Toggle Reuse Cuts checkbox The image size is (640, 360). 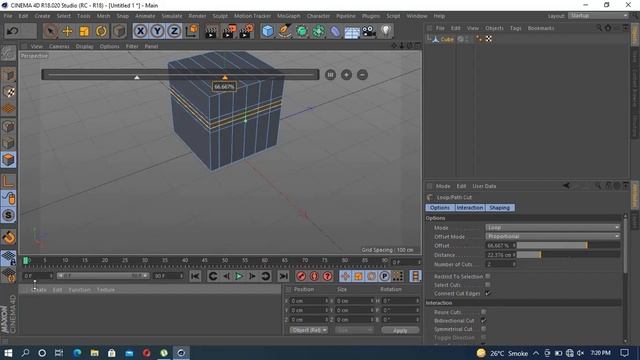click(483, 312)
